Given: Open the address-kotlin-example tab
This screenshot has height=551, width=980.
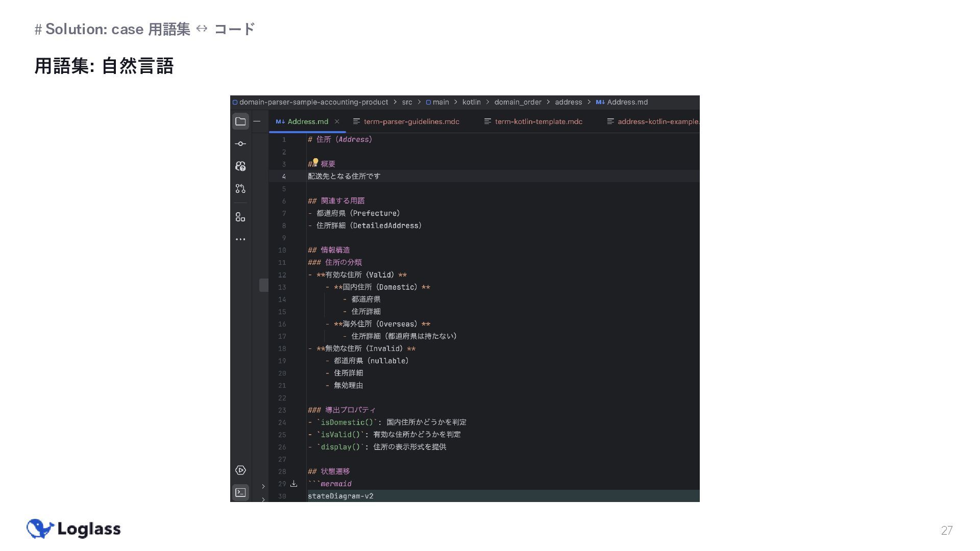Looking at the screenshot, I should point(657,121).
